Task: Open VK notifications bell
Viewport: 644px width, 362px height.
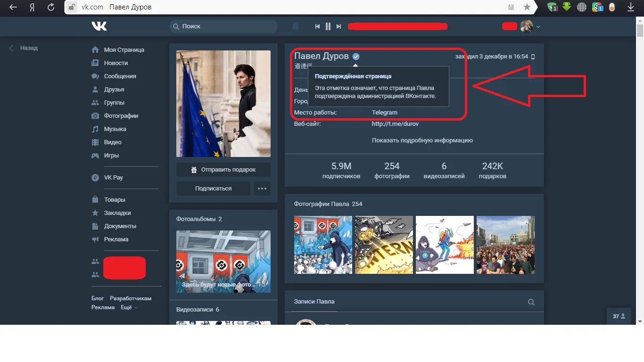Action: coord(296,26)
